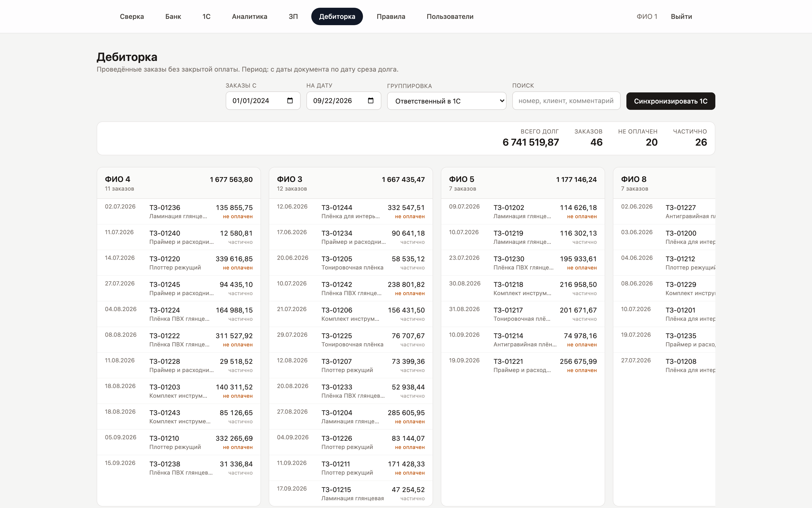Open order ТЗ-01227 in ФИО 8 column
Screen dimensions: 812x508
point(664,211)
